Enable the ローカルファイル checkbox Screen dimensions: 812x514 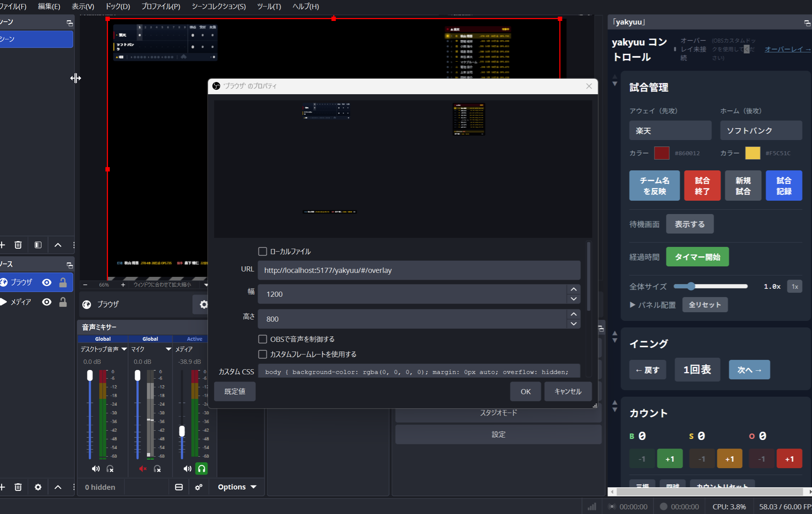[x=263, y=251]
